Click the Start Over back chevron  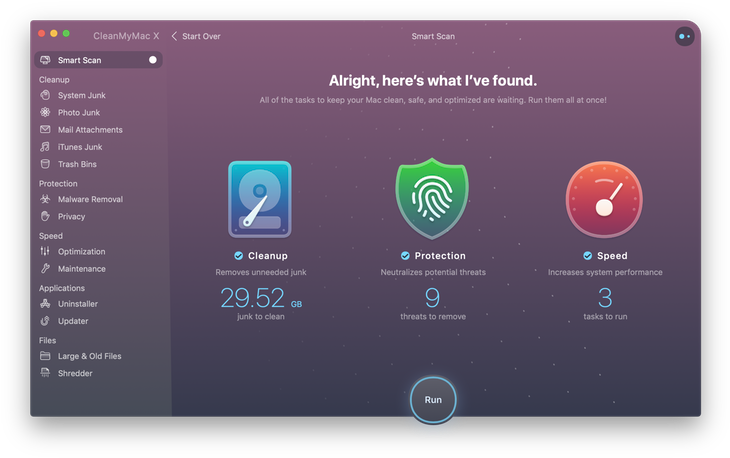pos(174,36)
